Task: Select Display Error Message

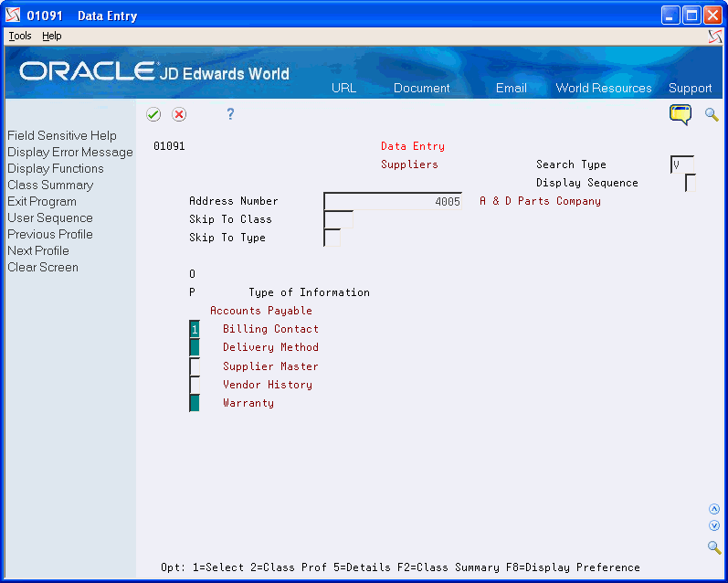Action: [70, 152]
